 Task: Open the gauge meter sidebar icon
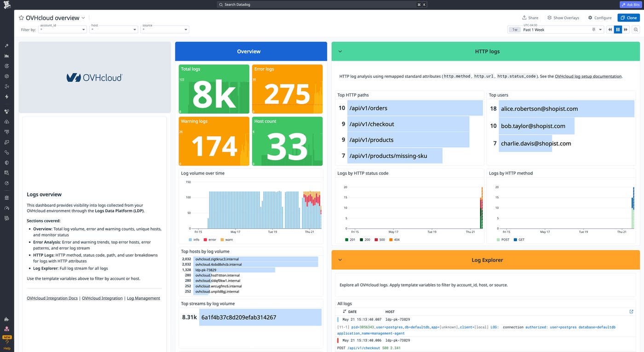tap(6, 208)
